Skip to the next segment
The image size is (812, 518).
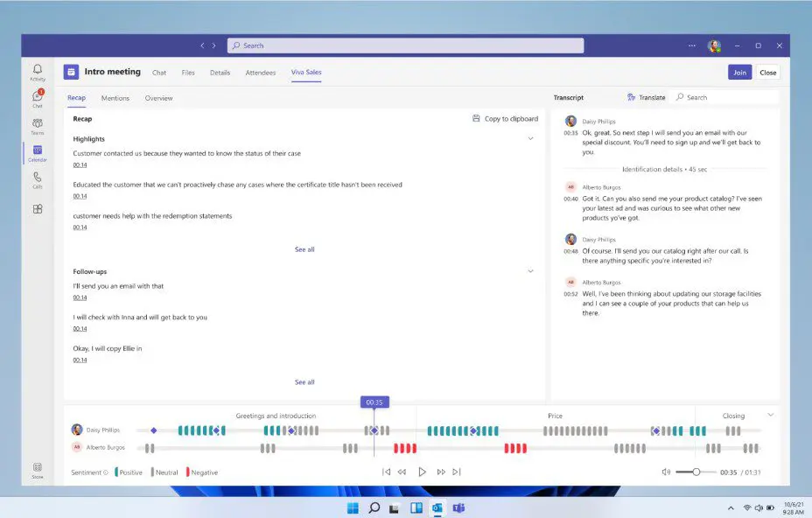[x=456, y=472]
